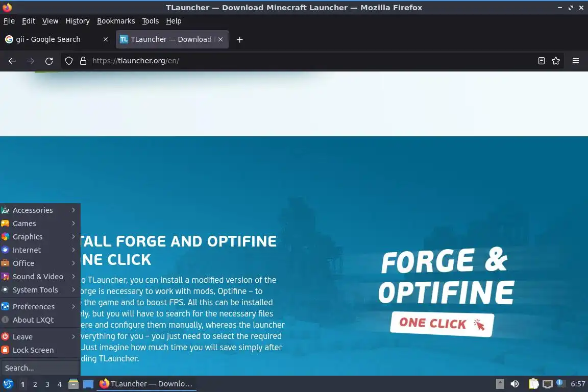Viewport: 588px width, 392px height.
Task: Expand the Office submenu
Action: [40, 263]
